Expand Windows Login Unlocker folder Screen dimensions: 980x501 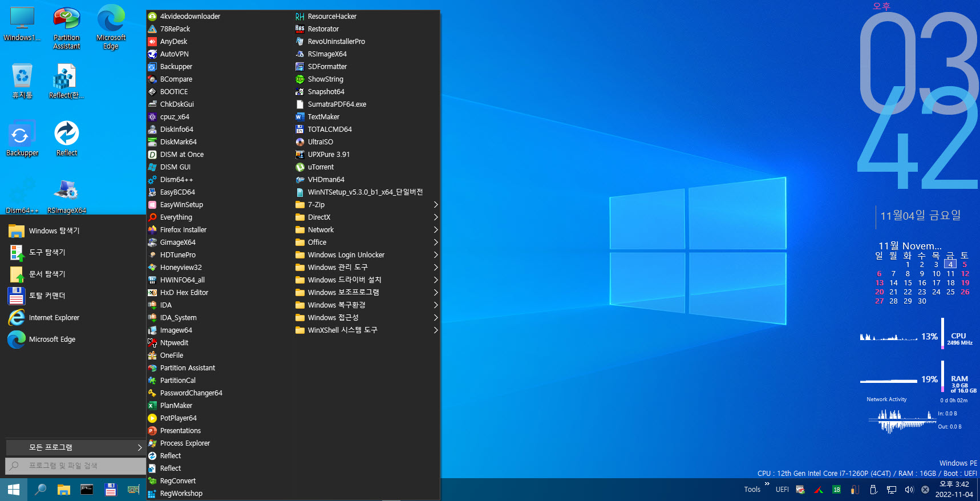pos(367,255)
